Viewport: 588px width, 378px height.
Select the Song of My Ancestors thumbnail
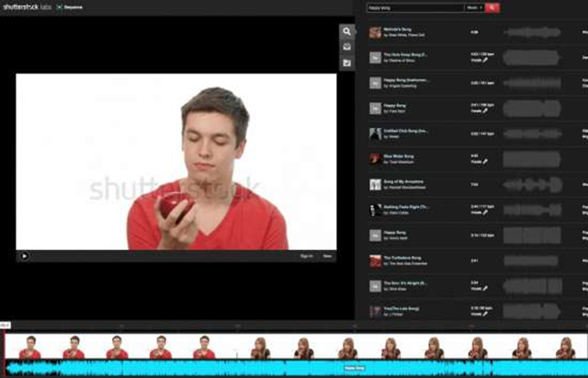(376, 184)
